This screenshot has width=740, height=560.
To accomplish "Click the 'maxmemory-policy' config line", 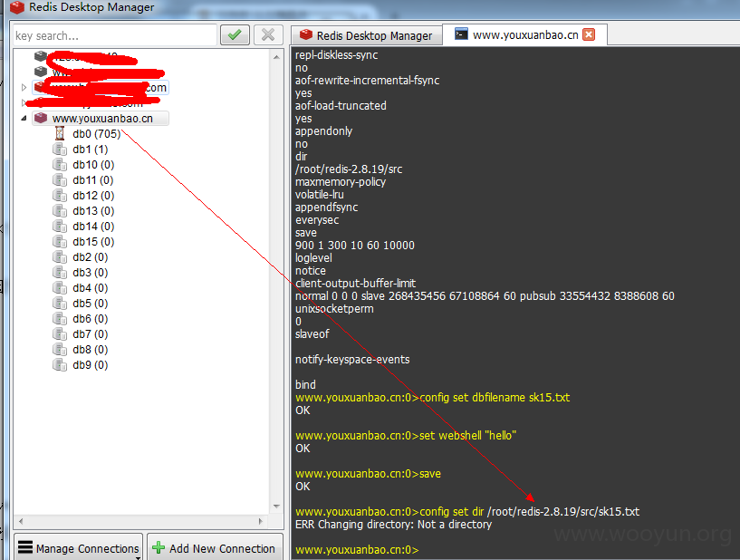I will [x=341, y=182].
